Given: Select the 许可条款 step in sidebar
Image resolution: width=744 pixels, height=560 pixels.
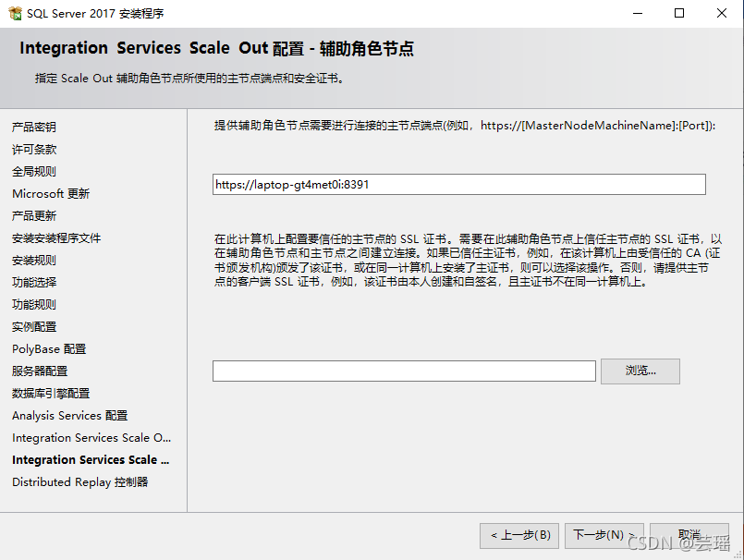Looking at the screenshot, I should [34, 150].
